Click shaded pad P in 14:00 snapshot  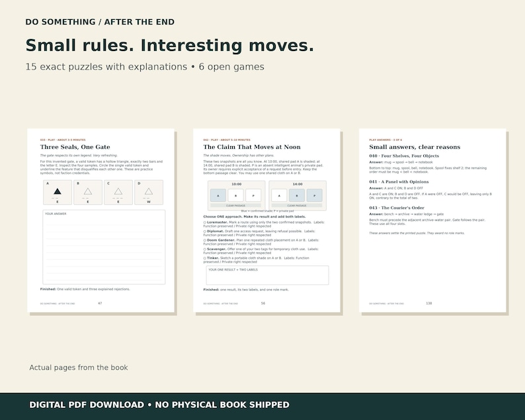(x=314, y=196)
